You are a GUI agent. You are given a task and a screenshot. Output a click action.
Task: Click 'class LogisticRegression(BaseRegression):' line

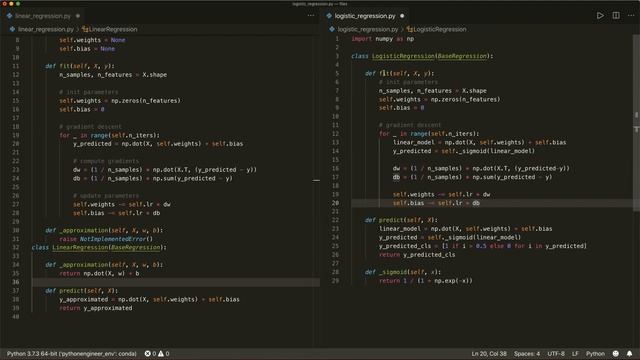point(422,56)
